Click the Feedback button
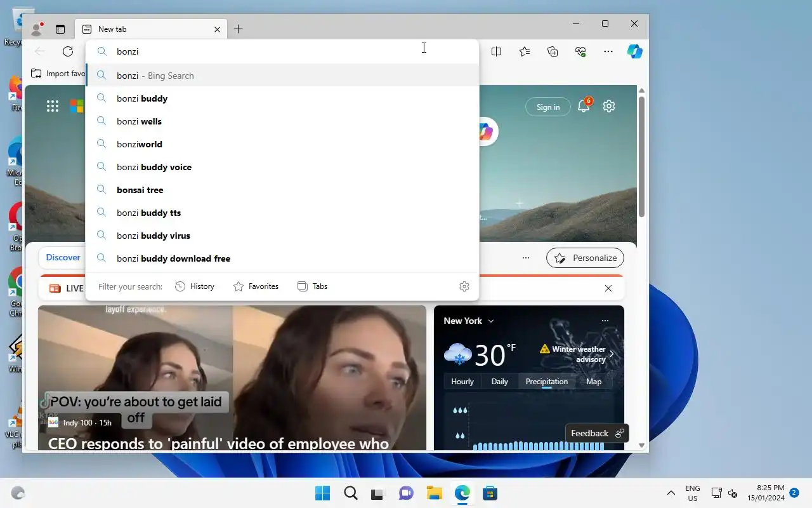Screen dimensions: 812x508 (x=597, y=433)
